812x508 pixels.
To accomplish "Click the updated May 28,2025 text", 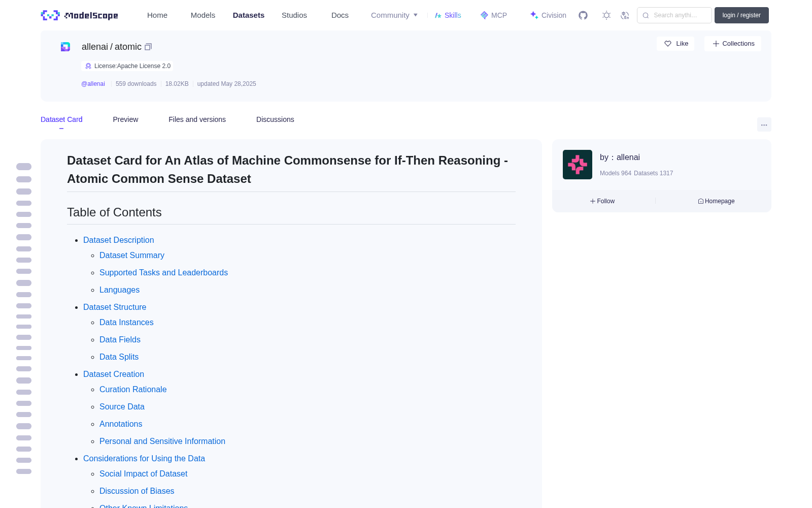I will coord(226,84).
